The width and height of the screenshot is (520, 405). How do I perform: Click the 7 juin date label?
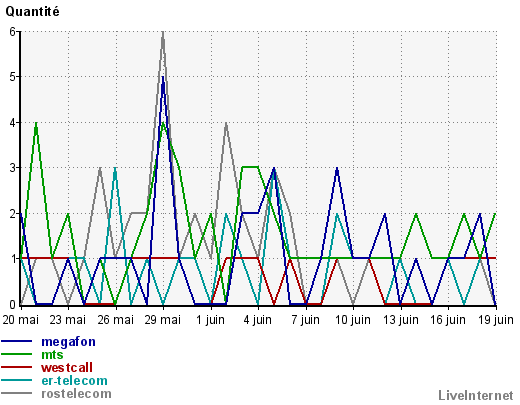pos(305,320)
